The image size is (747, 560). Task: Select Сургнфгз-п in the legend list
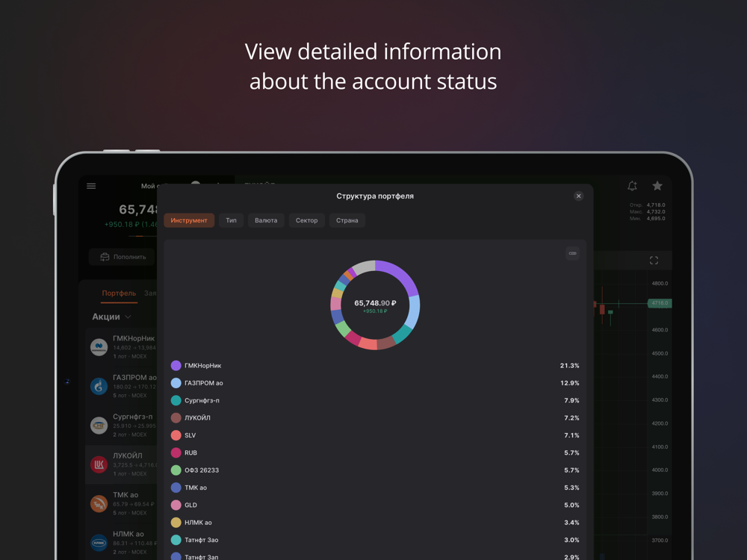(x=202, y=400)
